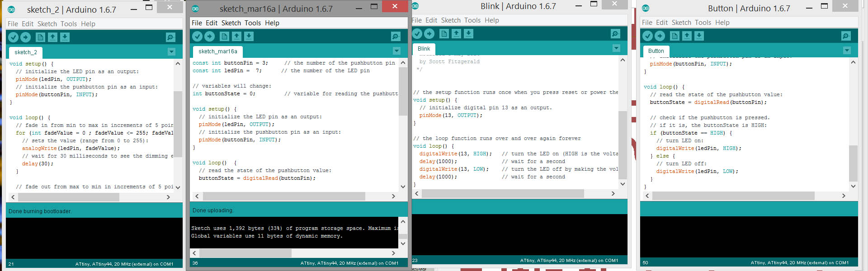Upload the Blink sketch
This screenshot has width=868, height=271.
(429, 33)
